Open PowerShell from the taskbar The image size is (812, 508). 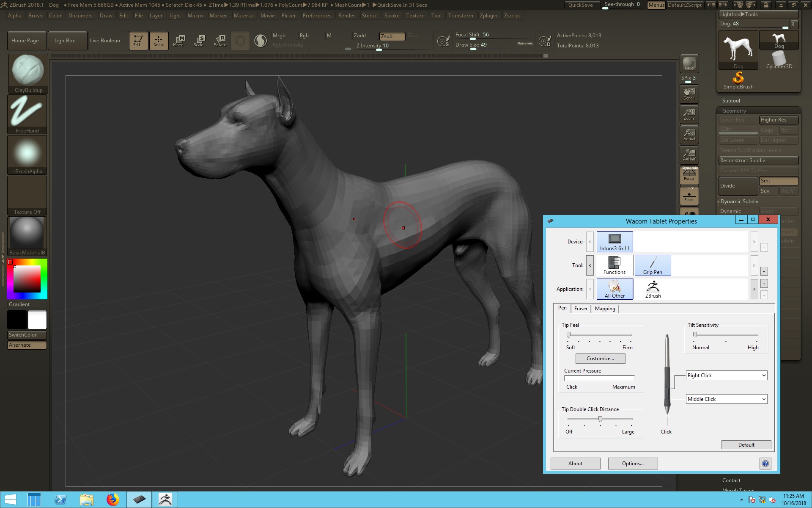(60, 500)
